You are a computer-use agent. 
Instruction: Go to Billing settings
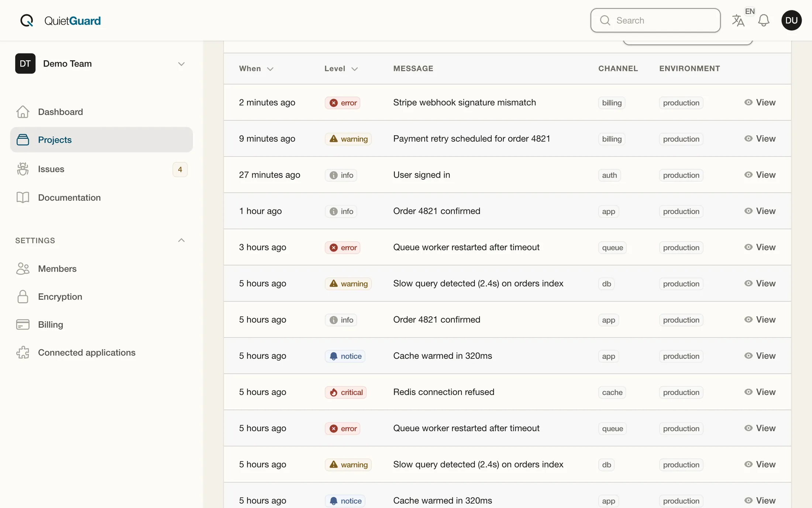(101, 324)
